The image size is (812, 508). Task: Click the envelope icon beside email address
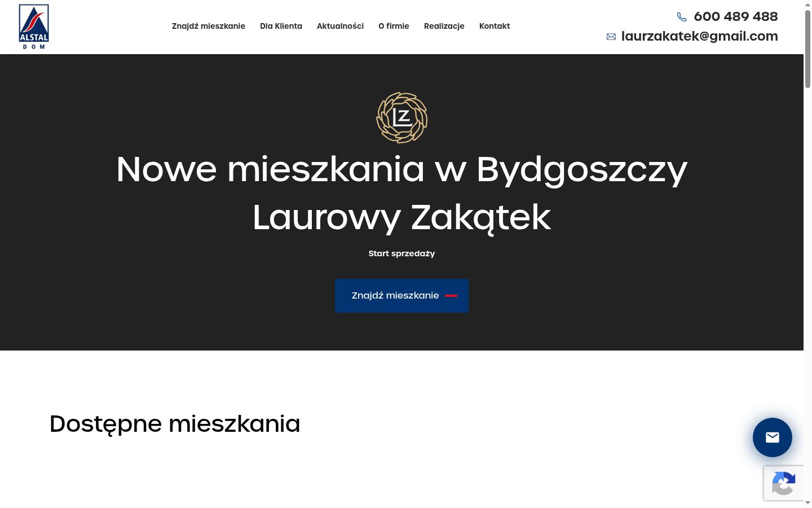coord(611,37)
